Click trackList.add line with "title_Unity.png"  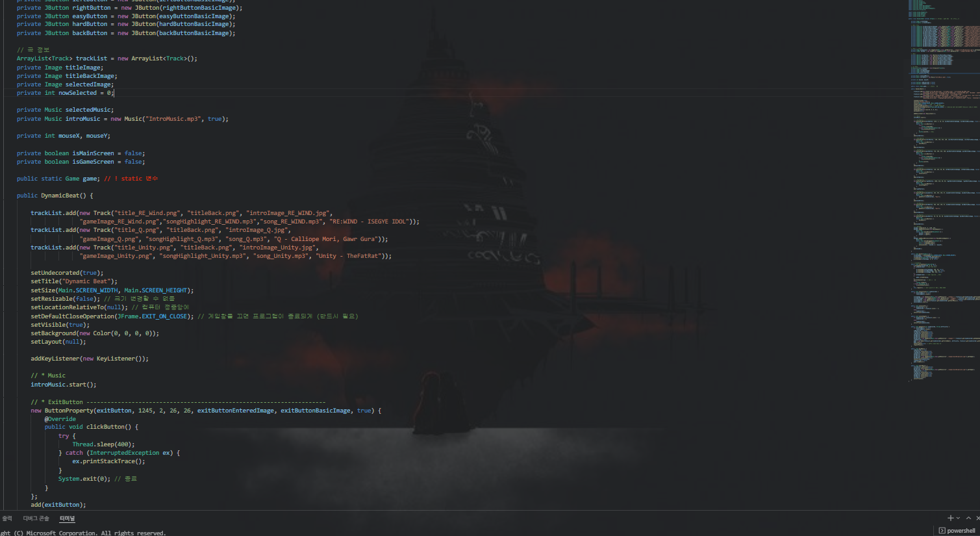click(x=175, y=248)
